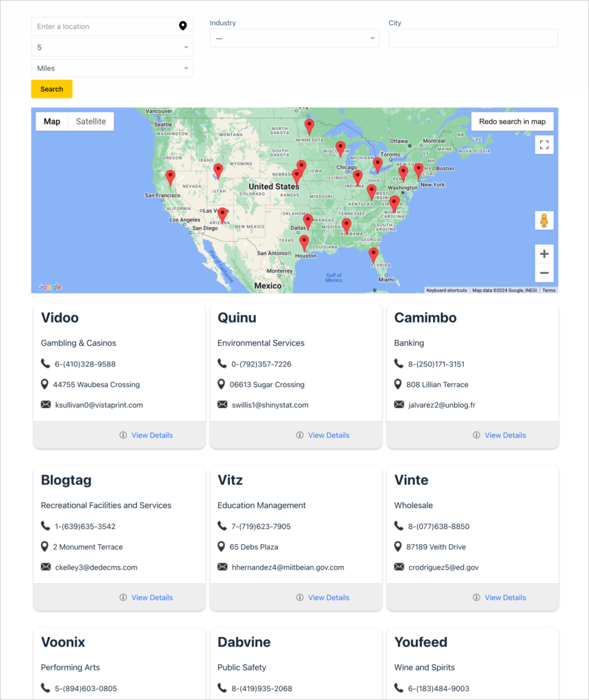This screenshot has height=700, width=589.
Task: Open View Details for Camimbo
Action: point(505,435)
